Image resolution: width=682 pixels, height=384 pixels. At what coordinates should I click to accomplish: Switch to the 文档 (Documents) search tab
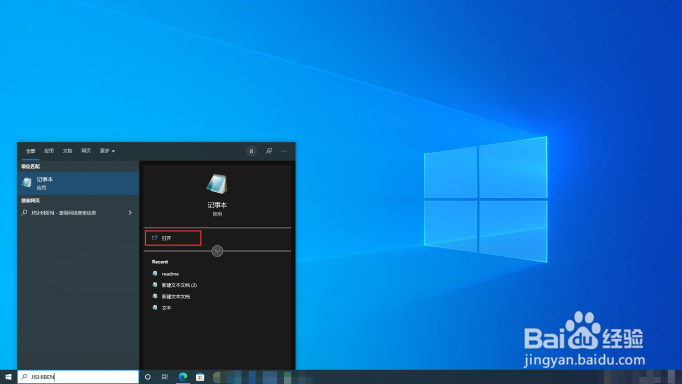coord(67,151)
